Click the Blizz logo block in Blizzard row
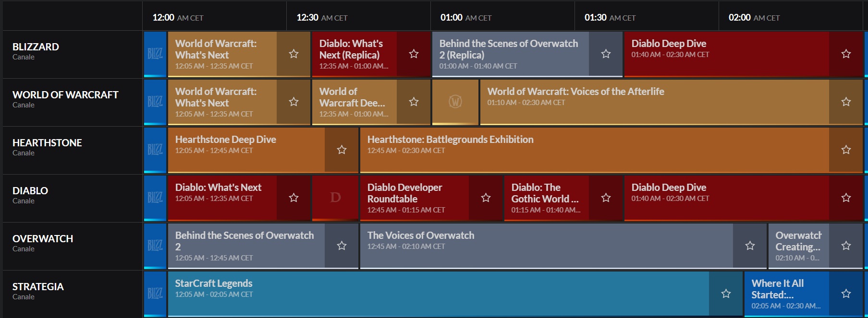This screenshot has width=868, height=318. pyautogui.click(x=155, y=54)
